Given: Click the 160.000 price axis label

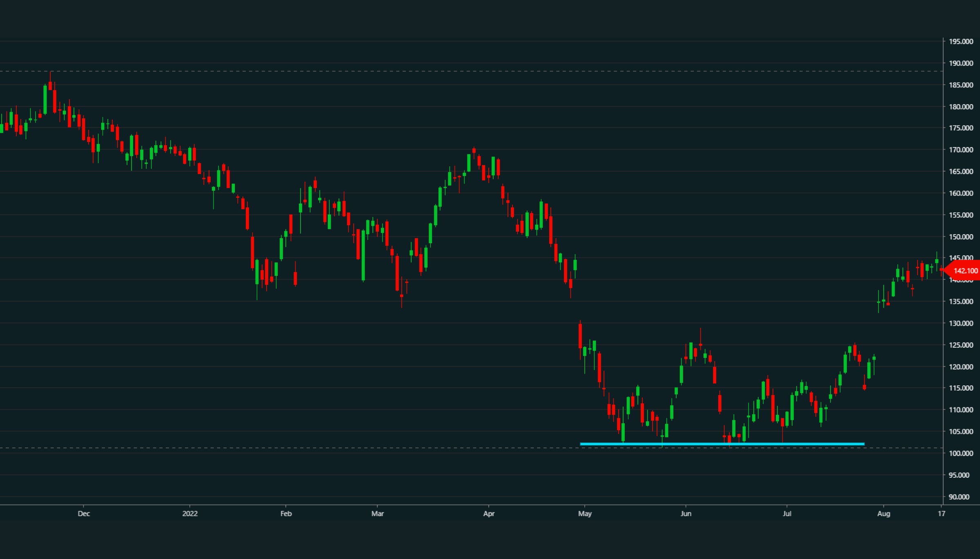Looking at the screenshot, I should [961, 193].
